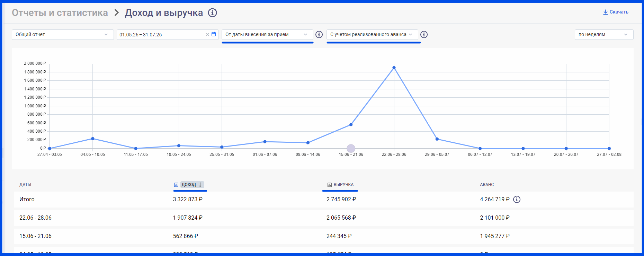Click the Итого row label
This screenshot has width=644, height=256.
(x=27, y=200)
